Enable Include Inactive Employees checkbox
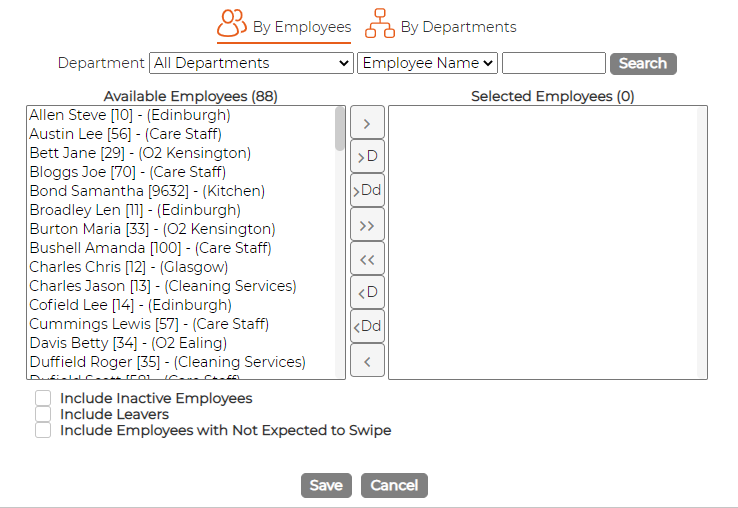738x508 pixels. [43, 398]
